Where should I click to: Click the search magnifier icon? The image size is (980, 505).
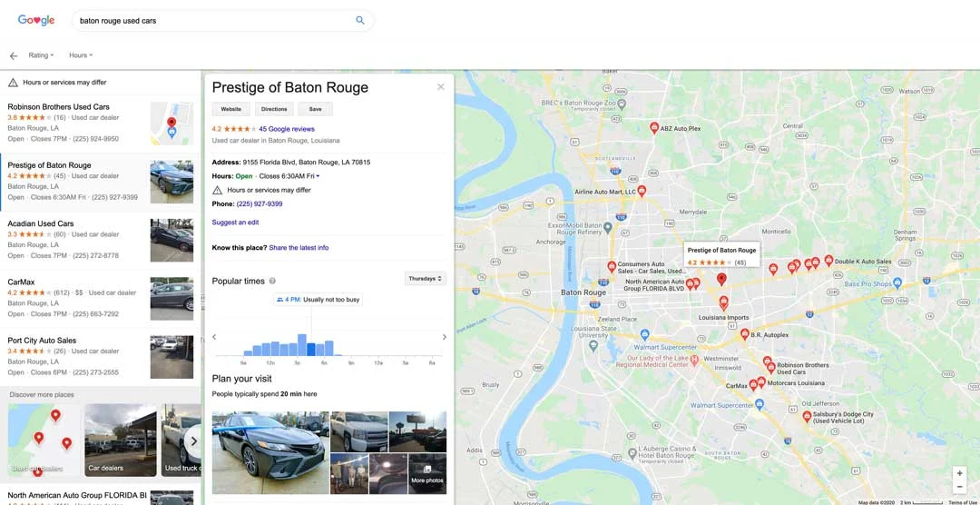pos(360,20)
